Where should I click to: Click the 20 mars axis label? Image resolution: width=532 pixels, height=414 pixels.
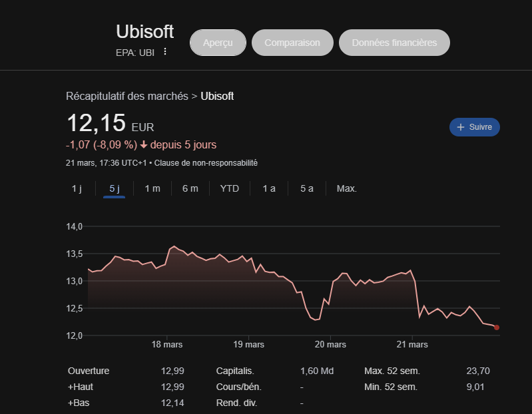pos(330,345)
